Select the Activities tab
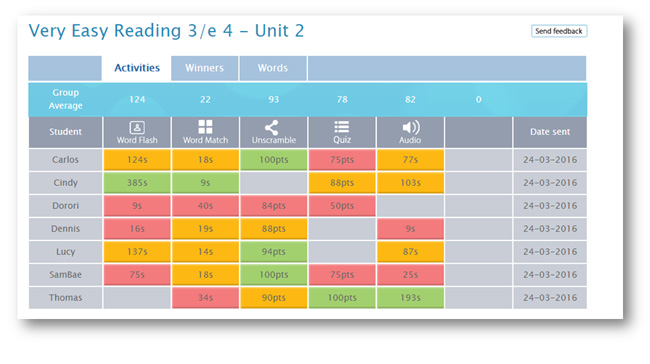The height and width of the screenshot is (364, 650). point(137,68)
